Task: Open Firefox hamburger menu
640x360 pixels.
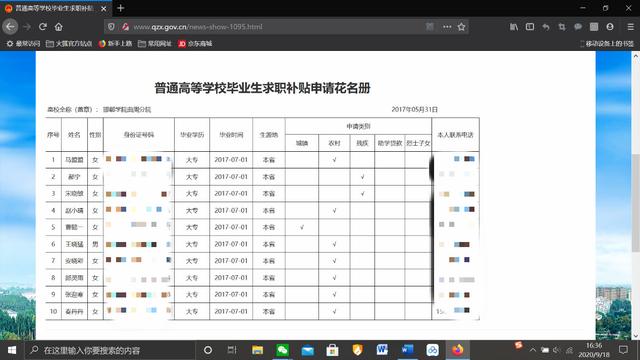Action: (x=631, y=27)
